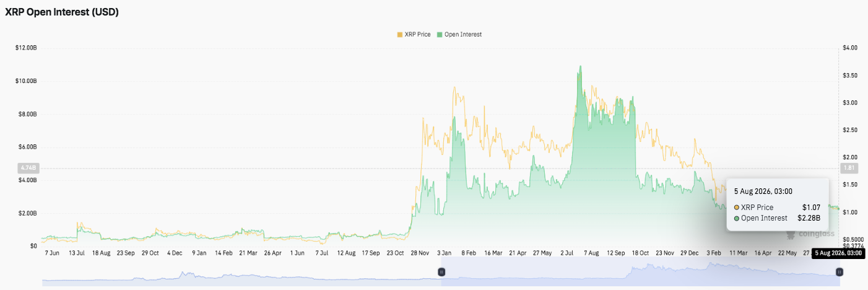Image resolution: width=868 pixels, height=290 pixels.
Task: Click the "4 Dec" x-axis date label
Action: click(175, 253)
